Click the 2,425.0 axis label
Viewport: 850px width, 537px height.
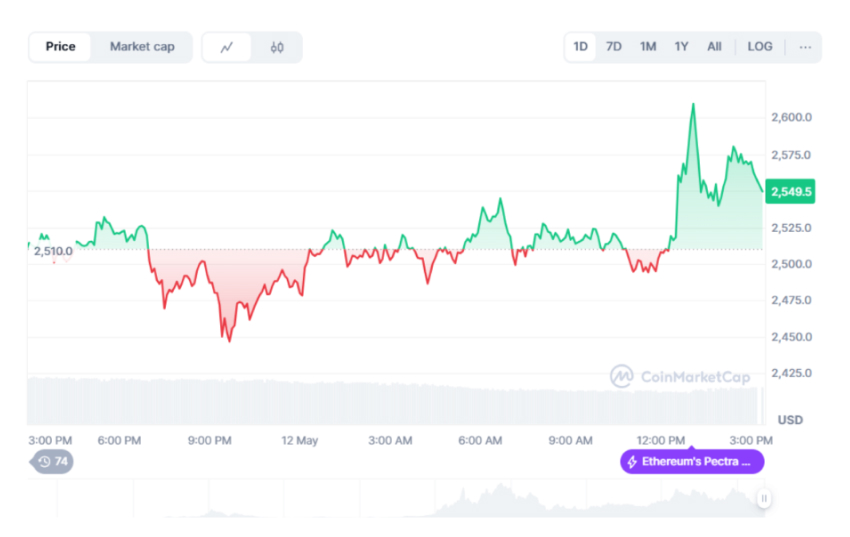click(791, 373)
